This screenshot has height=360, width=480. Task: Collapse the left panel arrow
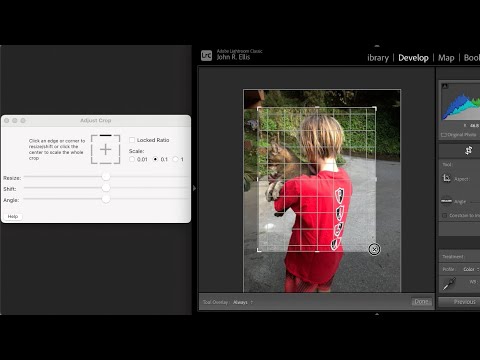195,188
